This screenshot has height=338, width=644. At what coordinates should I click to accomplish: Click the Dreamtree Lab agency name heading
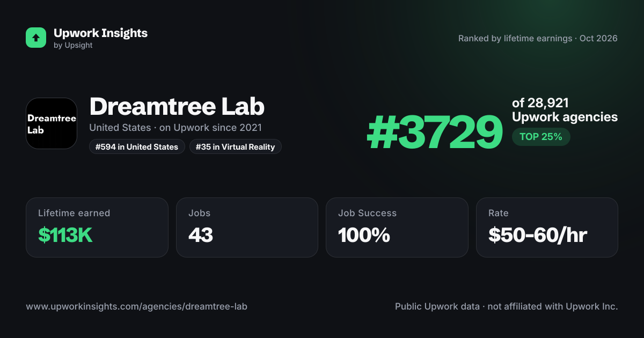(x=177, y=106)
